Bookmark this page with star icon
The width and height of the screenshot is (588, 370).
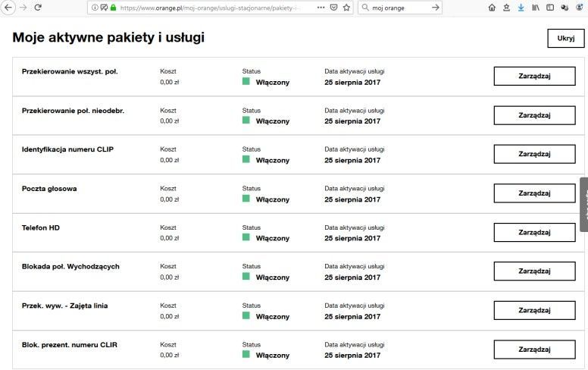(346, 8)
